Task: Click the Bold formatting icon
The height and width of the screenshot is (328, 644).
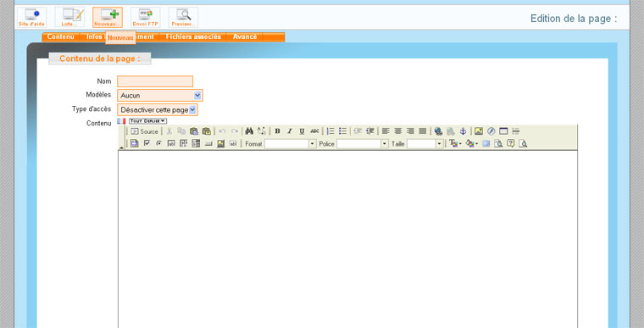Action: tap(277, 131)
